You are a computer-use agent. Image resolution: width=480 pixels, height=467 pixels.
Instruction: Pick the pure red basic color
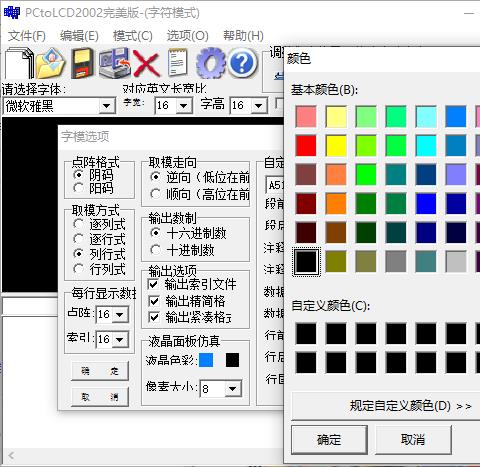306,146
